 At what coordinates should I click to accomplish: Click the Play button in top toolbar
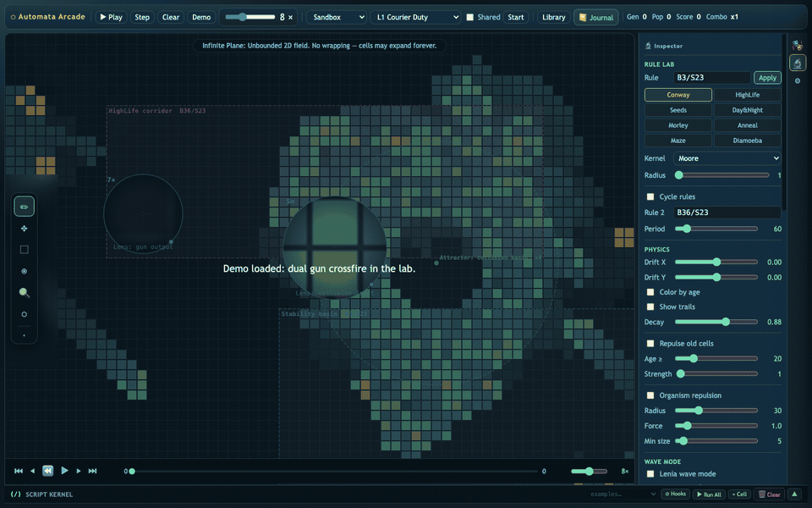coord(111,17)
